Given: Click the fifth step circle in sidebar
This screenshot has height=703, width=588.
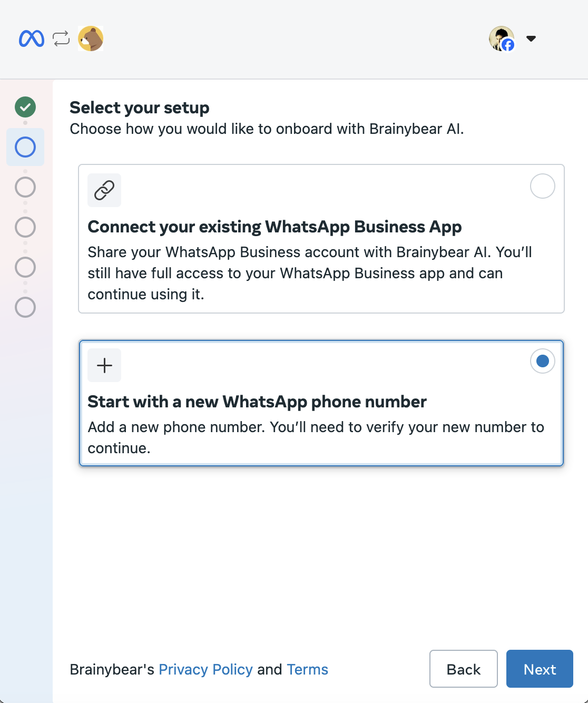Looking at the screenshot, I should pos(25,267).
